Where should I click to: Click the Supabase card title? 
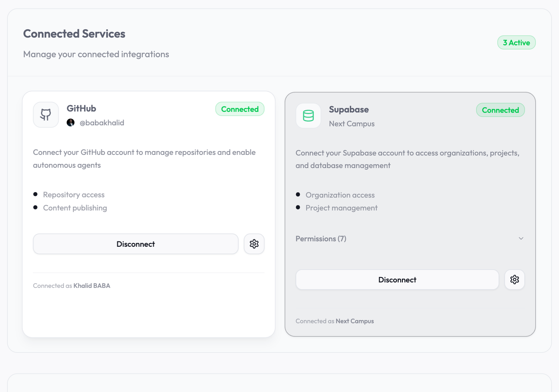tap(349, 110)
